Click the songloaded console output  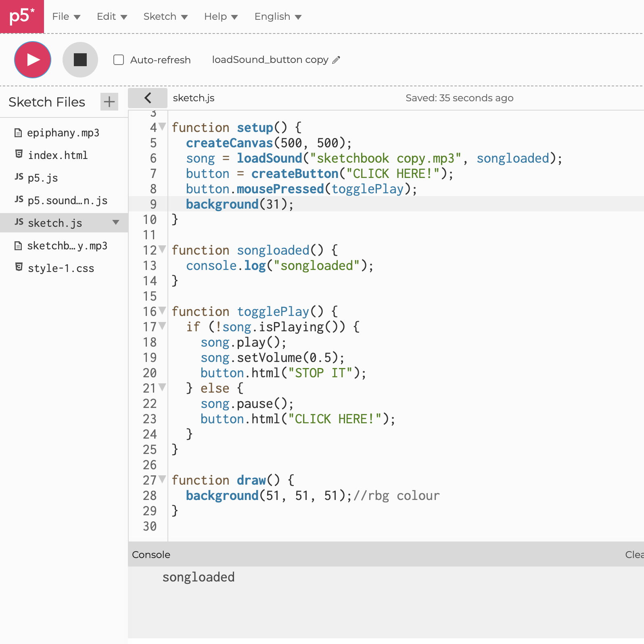[199, 577]
